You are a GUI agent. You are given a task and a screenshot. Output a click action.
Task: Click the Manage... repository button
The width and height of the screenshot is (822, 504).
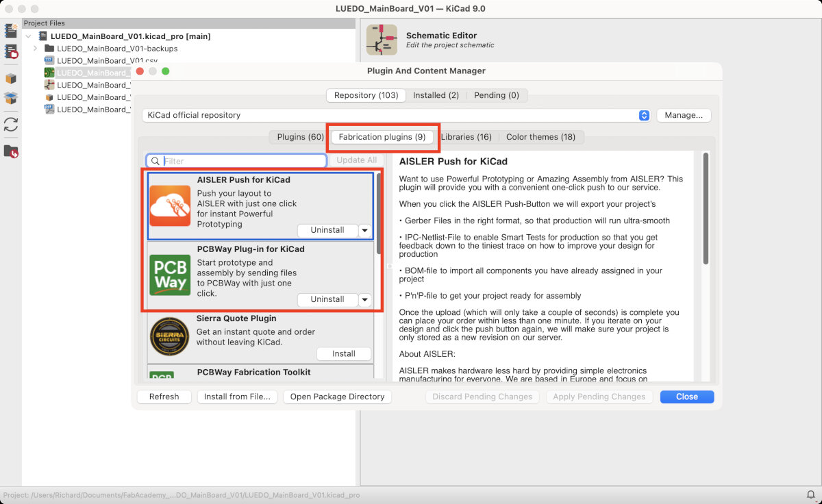pyautogui.click(x=684, y=115)
